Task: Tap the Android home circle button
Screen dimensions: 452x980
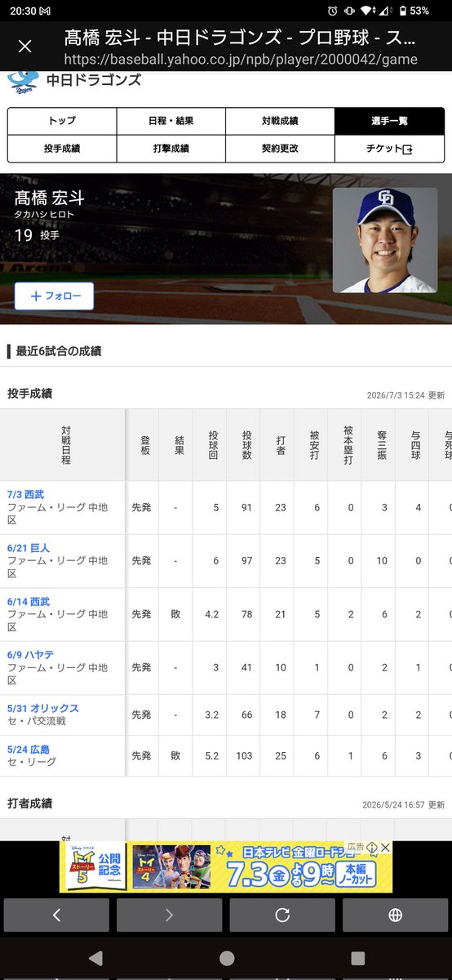Action: (227, 958)
